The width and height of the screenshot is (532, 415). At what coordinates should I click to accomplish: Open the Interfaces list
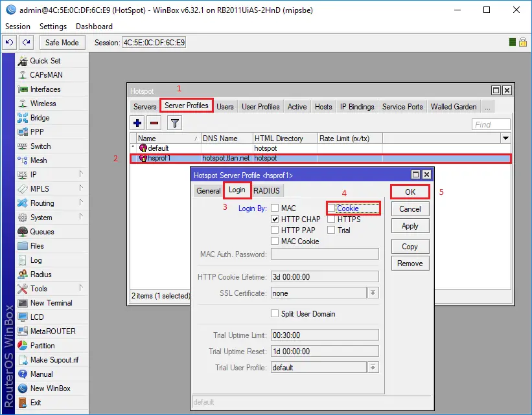coord(45,89)
